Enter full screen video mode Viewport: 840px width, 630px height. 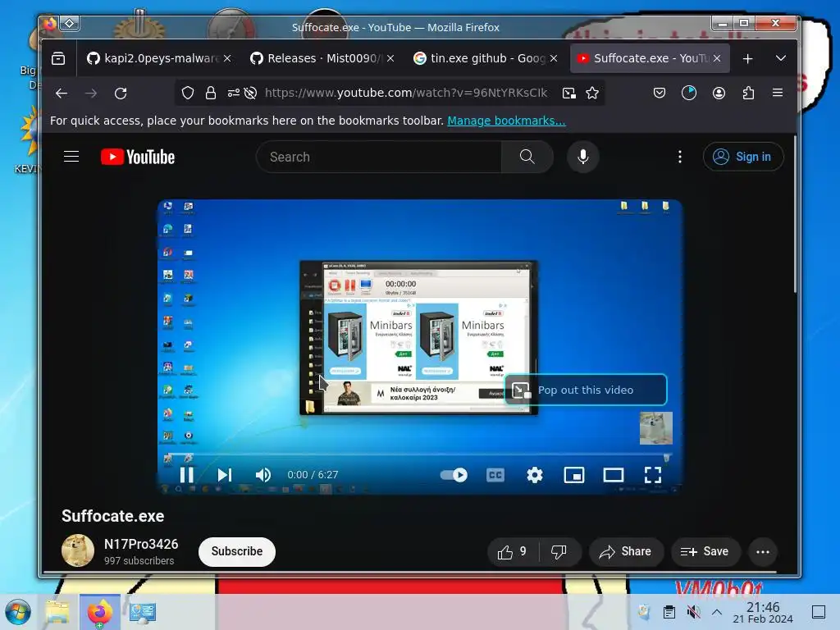point(652,475)
